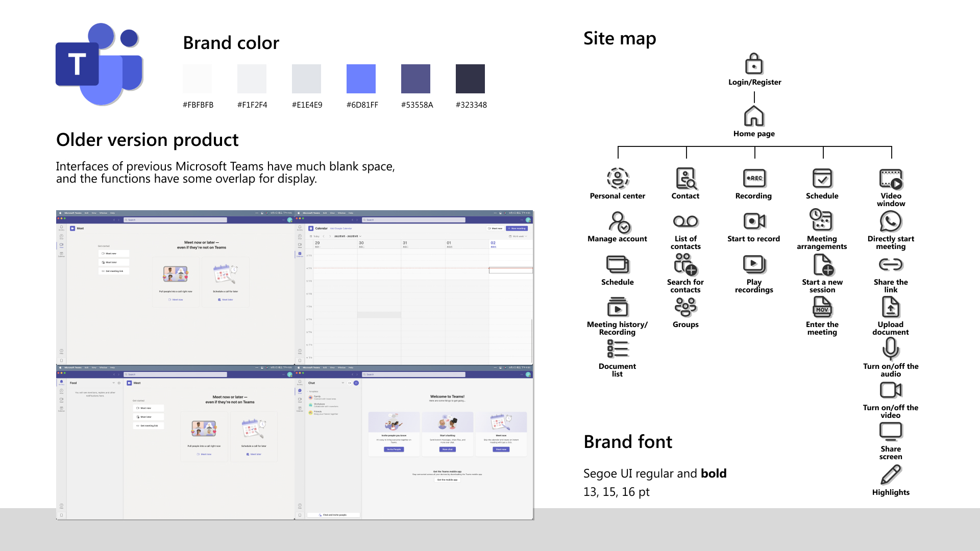This screenshot has width=980, height=551.
Task: Select the Start to record camera icon
Action: pos(754,221)
